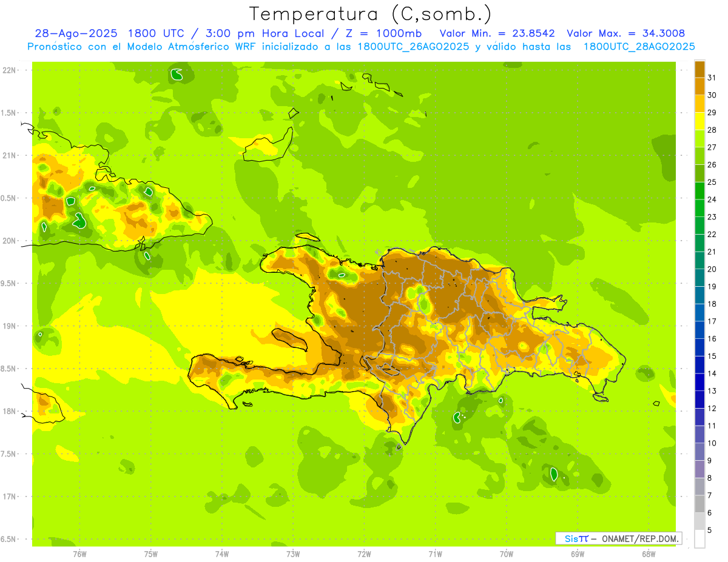Click longitude axis label "73W"

point(293,553)
